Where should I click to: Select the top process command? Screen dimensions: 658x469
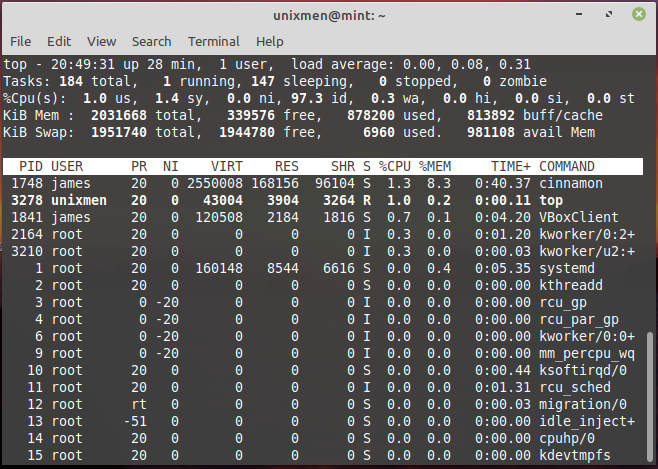click(x=551, y=201)
